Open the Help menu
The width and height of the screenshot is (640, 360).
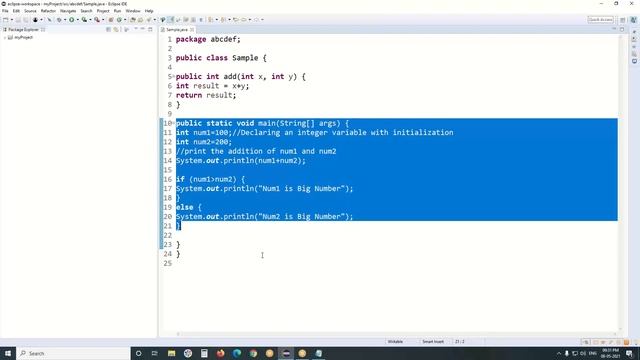(149, 11)
